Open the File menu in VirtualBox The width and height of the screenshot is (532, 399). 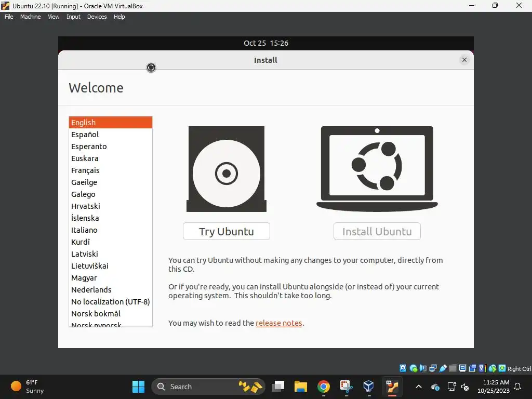pos(9,17)
